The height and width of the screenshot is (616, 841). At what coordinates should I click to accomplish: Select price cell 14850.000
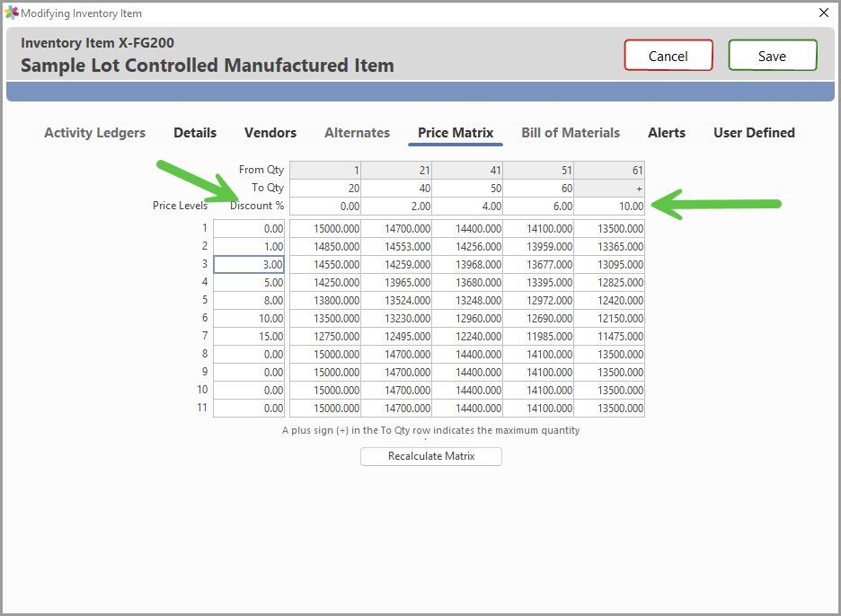click(x=325, y=247)
